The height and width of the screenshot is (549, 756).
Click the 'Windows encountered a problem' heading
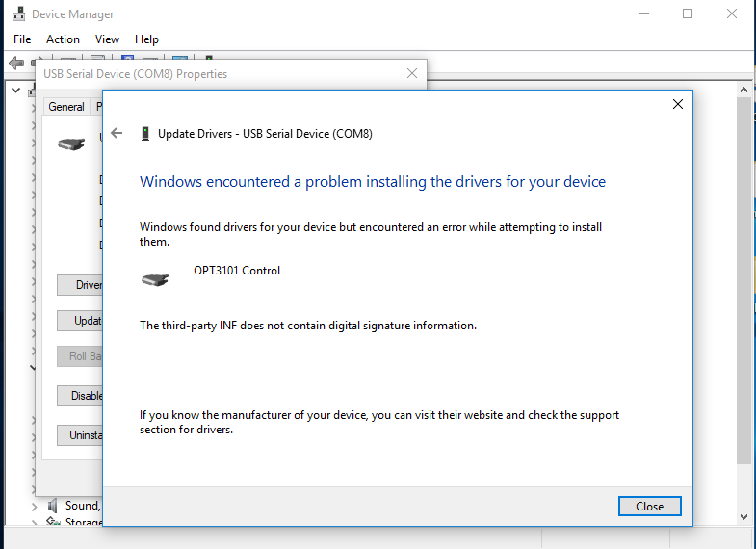pyautogui.click(x=372, y=182)
